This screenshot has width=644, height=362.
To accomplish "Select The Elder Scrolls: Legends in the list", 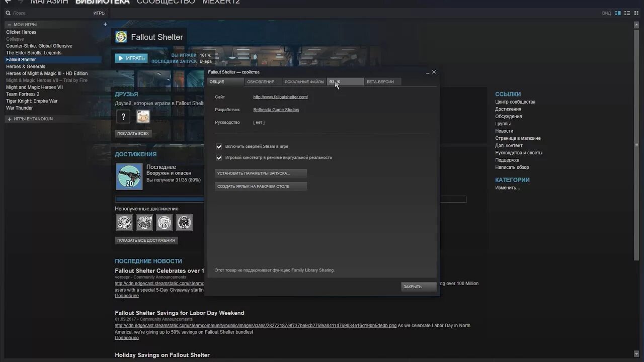I will [x=34, y=53].
